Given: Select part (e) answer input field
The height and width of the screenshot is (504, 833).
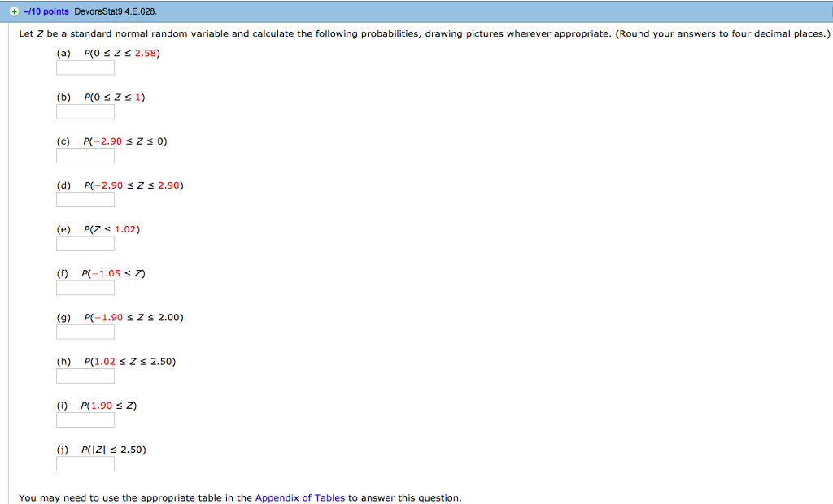Looking at the screenshot, I should pos(85,243).
